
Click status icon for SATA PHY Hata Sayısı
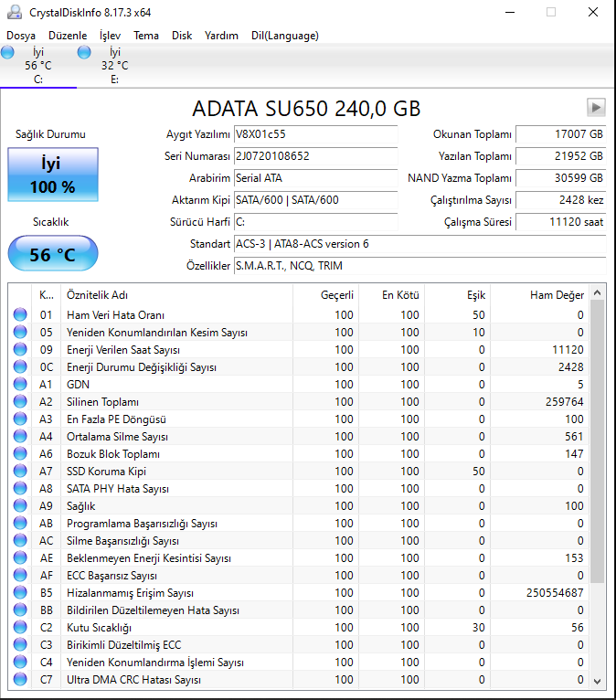coord(20,488)
